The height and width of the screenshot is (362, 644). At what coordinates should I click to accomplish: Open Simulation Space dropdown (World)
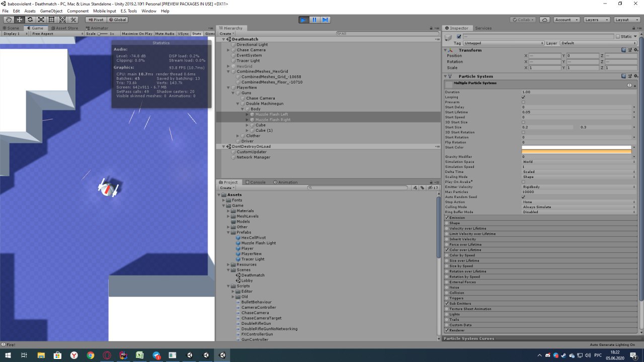[579, 162]
